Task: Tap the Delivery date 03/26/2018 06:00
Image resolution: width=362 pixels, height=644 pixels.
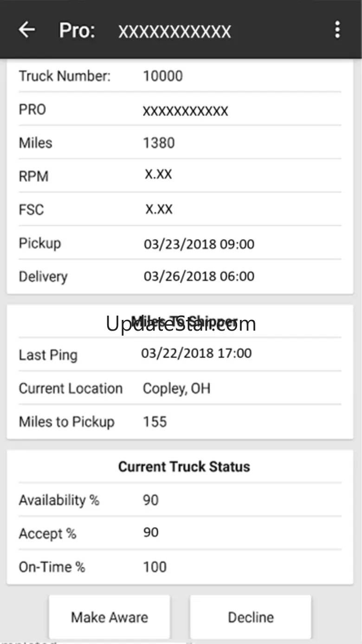Action: [199, 276]
